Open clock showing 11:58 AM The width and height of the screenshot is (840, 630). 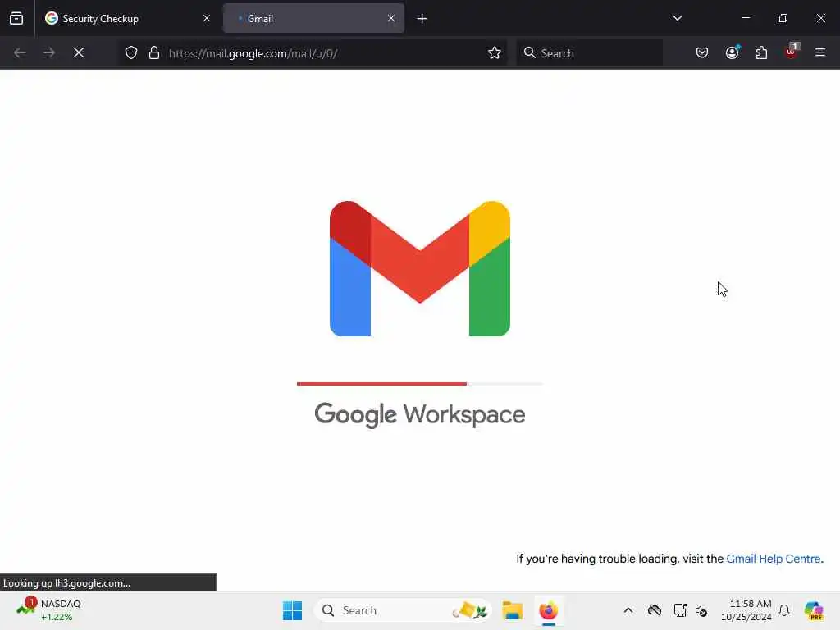746,610
